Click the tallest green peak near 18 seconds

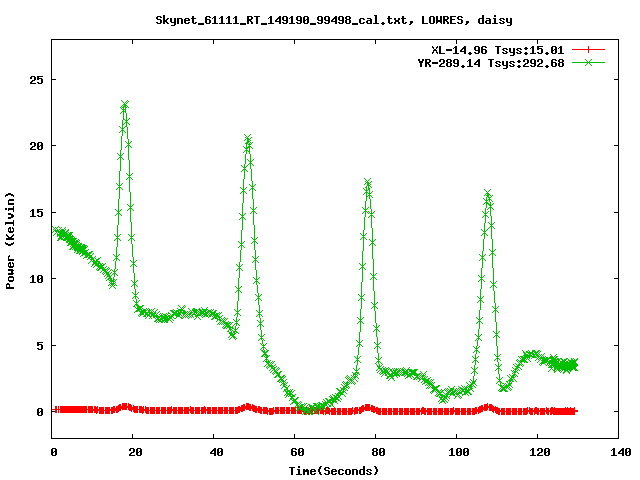tap(125, 104)
